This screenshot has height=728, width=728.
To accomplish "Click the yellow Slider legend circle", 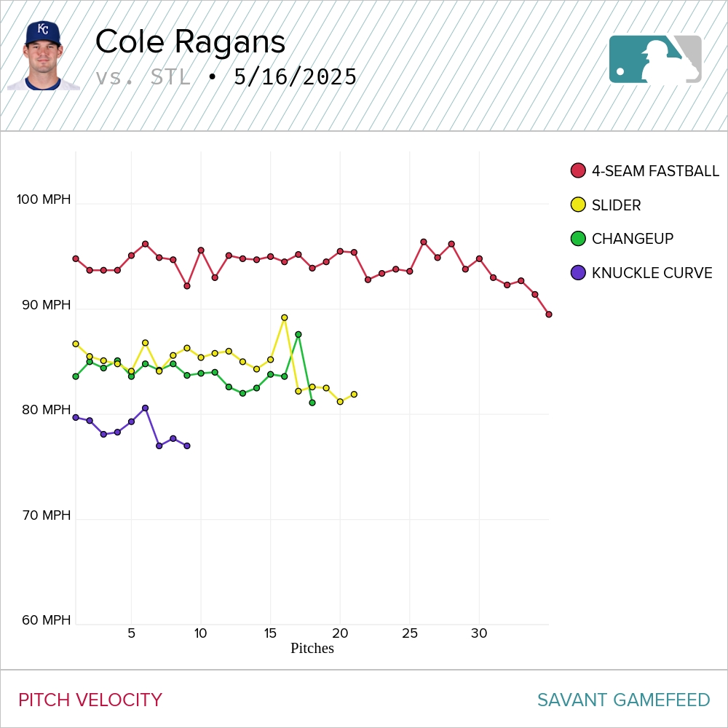I will click(x=579, y=205).
